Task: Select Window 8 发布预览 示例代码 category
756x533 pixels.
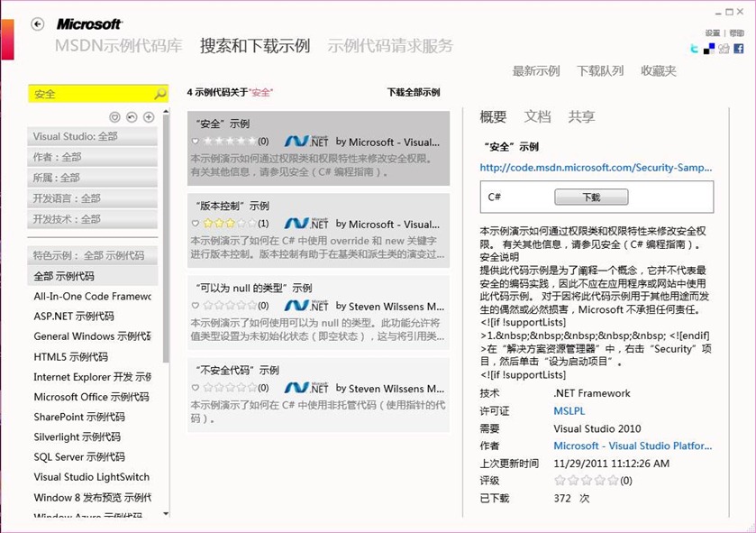Action: (x=93, y=497)
